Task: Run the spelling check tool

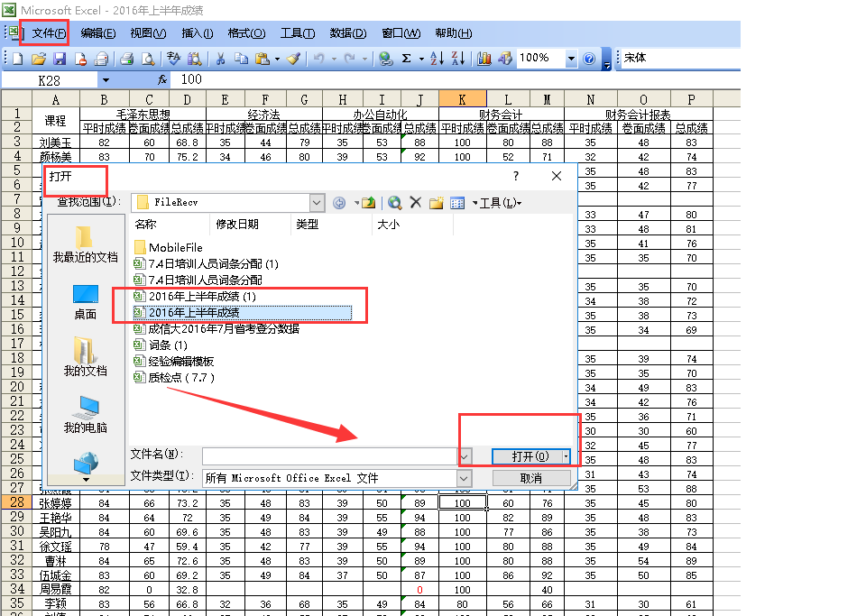Action: 173,59
